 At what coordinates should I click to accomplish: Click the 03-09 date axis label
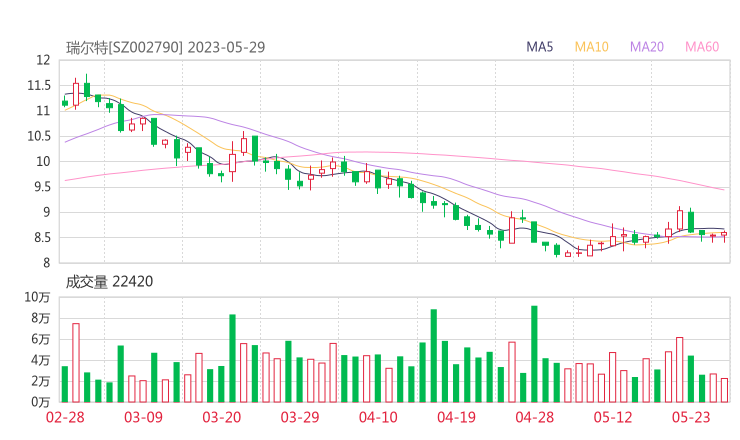tap(143, 417)
